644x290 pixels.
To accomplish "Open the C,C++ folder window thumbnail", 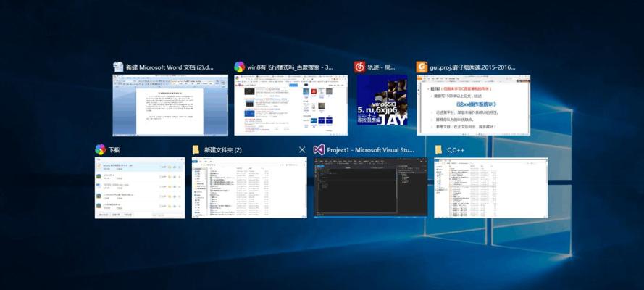I will click(x=491, y=188).
